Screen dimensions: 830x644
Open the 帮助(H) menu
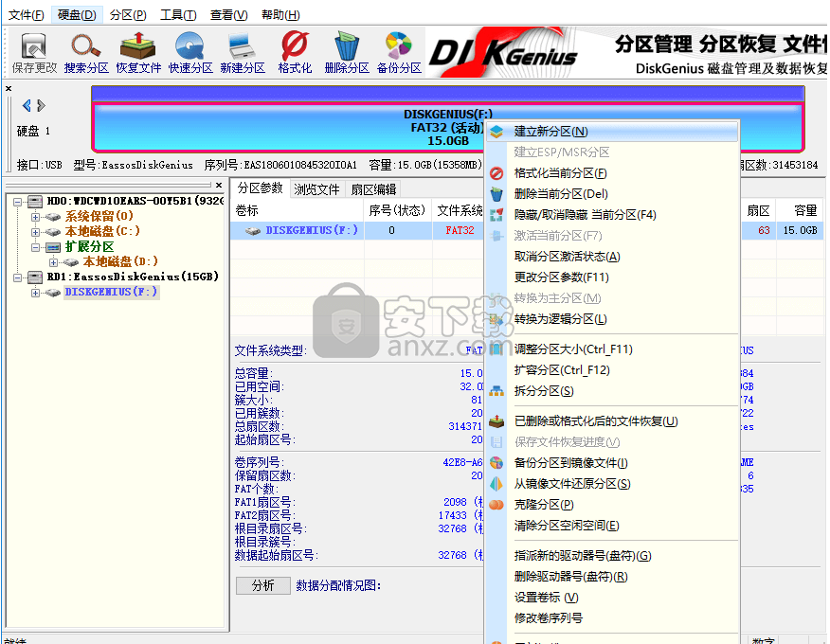[280, 15]
